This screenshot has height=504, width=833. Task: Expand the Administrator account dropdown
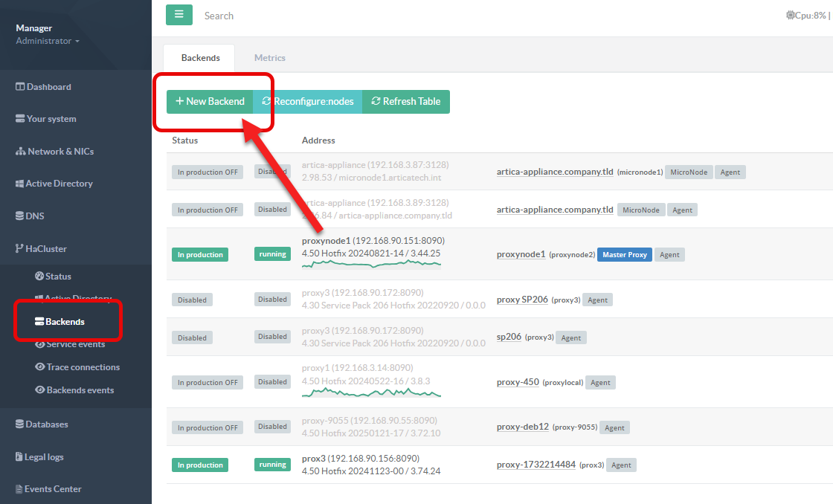[x=48, y=41]
